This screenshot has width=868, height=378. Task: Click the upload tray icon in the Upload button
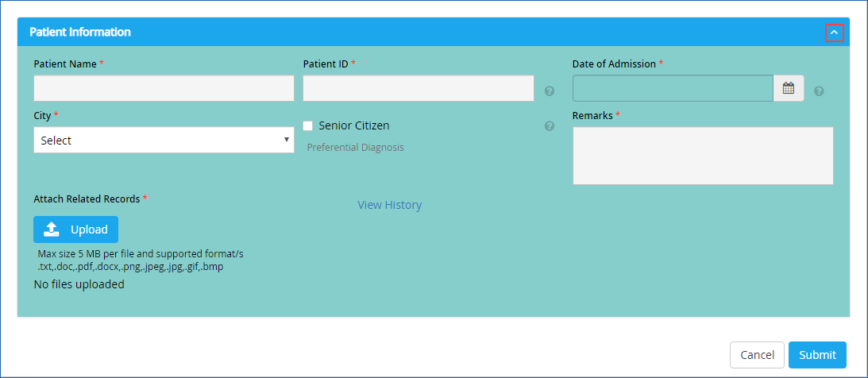pyautogui.click(x=51, y=229)
